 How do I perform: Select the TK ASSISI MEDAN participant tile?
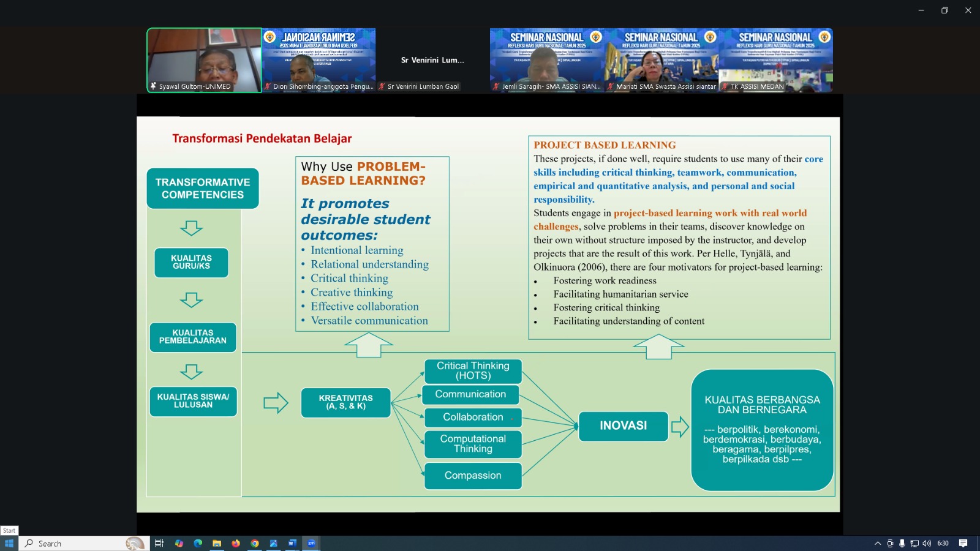[x=775, y=60]
